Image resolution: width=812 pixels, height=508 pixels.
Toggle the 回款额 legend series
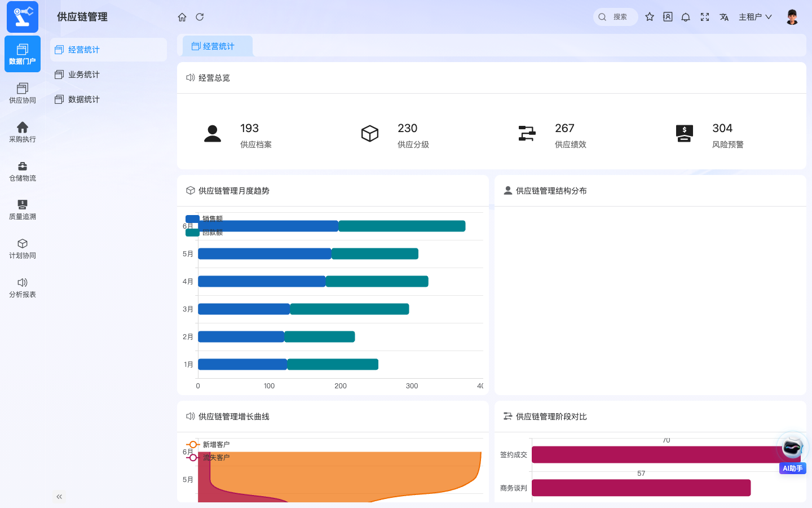click(x=204, y=233)
